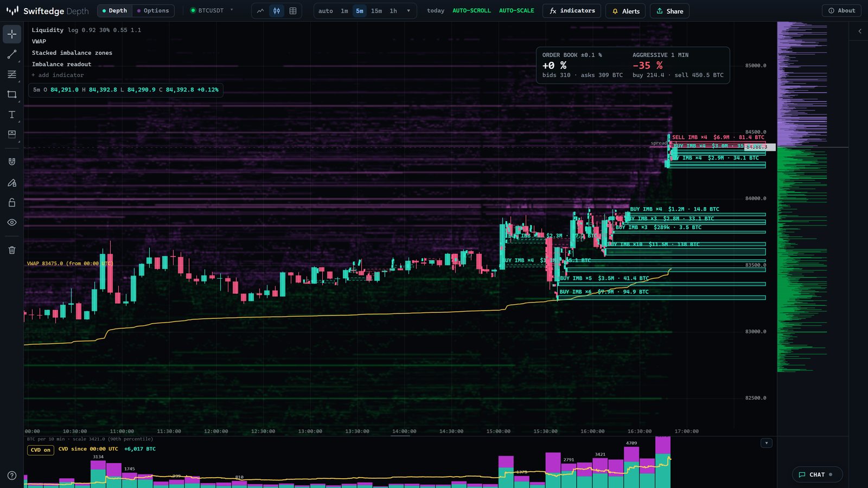This screenshot has height=488, width=868.
Task: Delete drawings with trash icon
Action: coord(12,250)
